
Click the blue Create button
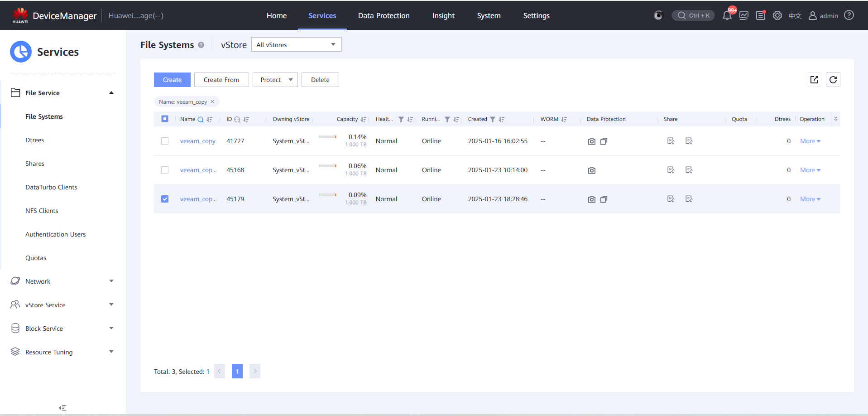click(x=172, y=80)
